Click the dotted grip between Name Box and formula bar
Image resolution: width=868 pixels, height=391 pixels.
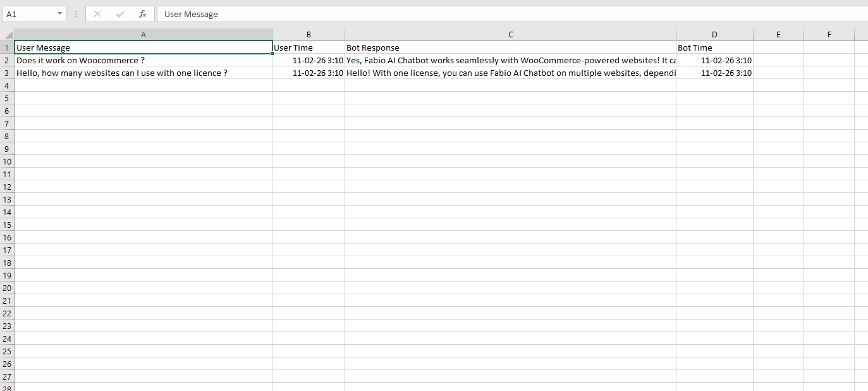(x=75, y=13)
